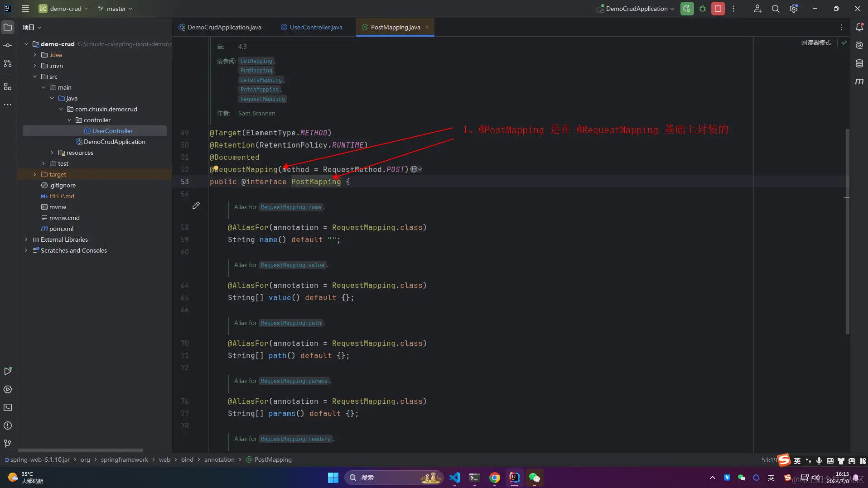Open the main hamburger menu
The width and height of the screenshot is (868, 488).
[25, 9]
